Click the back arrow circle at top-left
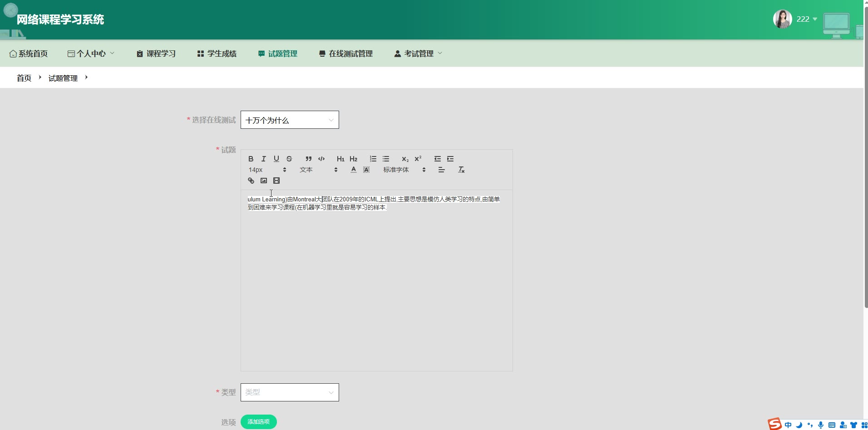Viewport: 868px width, 430px height. pos(10,10)
